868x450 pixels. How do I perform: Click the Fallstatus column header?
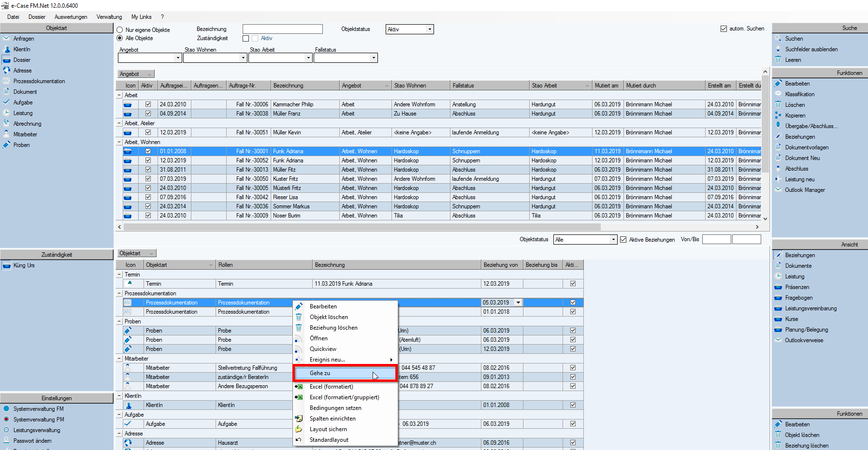[490, 86]
